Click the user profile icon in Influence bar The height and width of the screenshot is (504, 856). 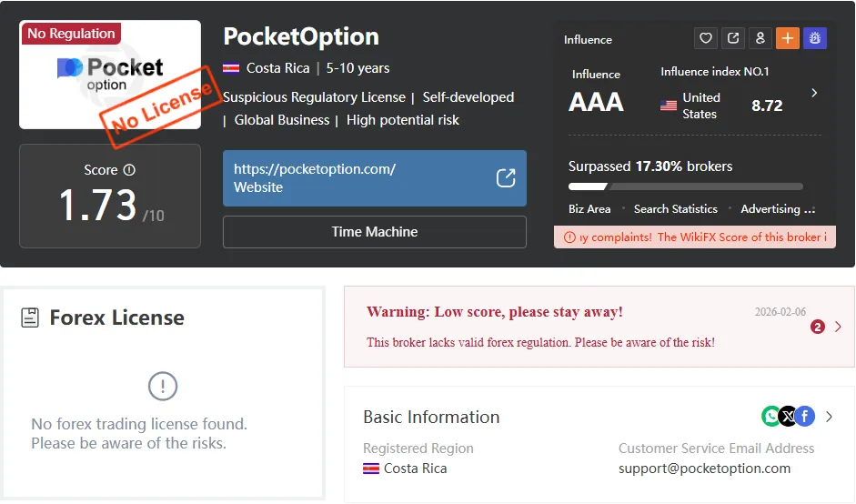coord(760,38)
